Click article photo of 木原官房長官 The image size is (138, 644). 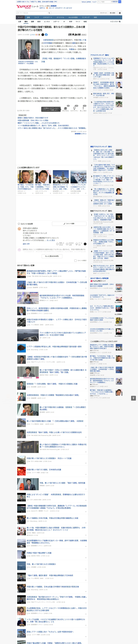pos(29,49)
